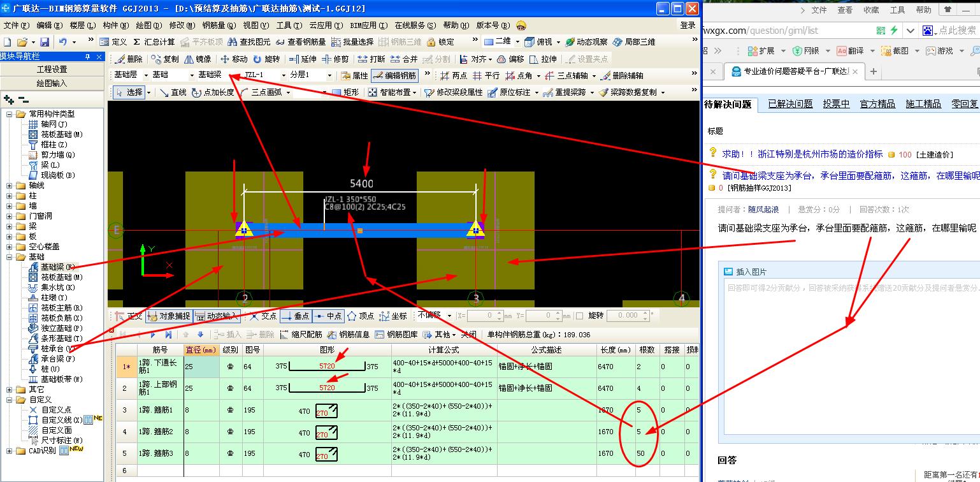Click 查找图元 find element tool
This screenshot has width=980, height=482.
point(249,41)
